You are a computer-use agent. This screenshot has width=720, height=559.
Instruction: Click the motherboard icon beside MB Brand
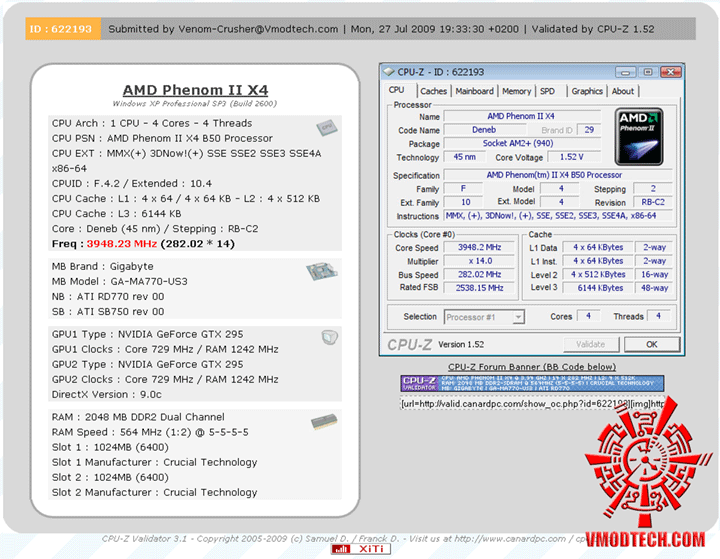[321, 271]
